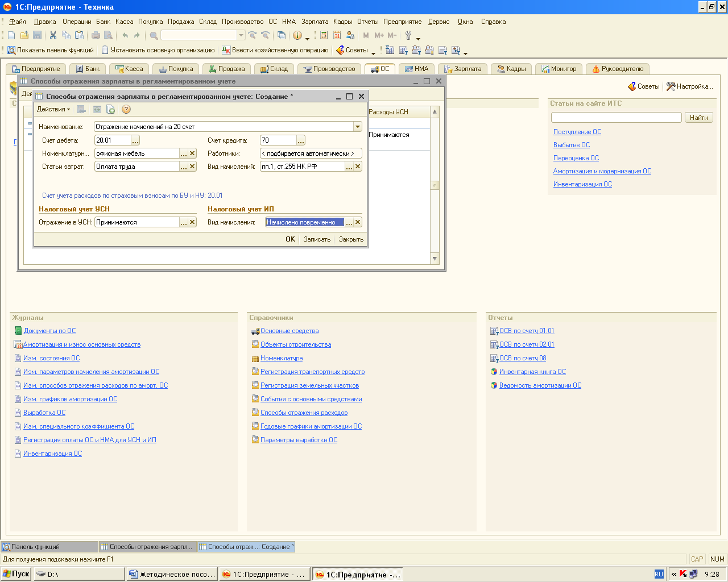Image resolution: width=728 pixels, height=582 pixels.
Task: Open ellipsis selector for Отражение в УСН
Action: pyautogui.click(x=184, y=222)
